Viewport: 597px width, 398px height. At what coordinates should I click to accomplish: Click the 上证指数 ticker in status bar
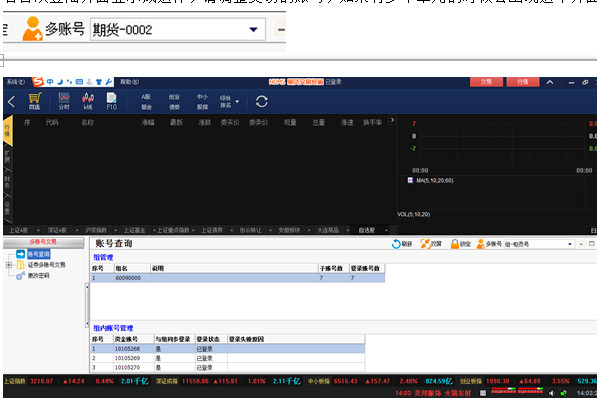pyautogui.click(x=15, y=381)
